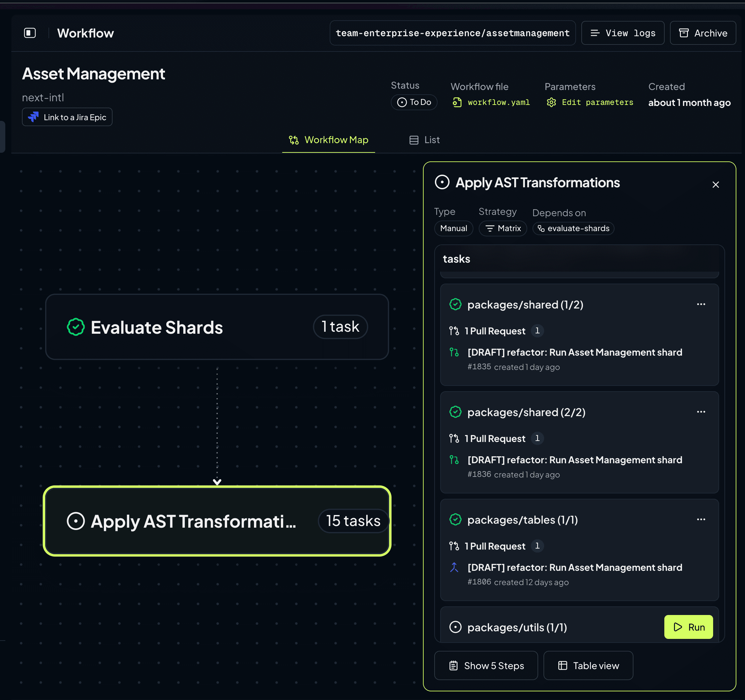Click the evaluate-shards dependency chip
This screenshot has height=700, width=745.
(573, 228)
